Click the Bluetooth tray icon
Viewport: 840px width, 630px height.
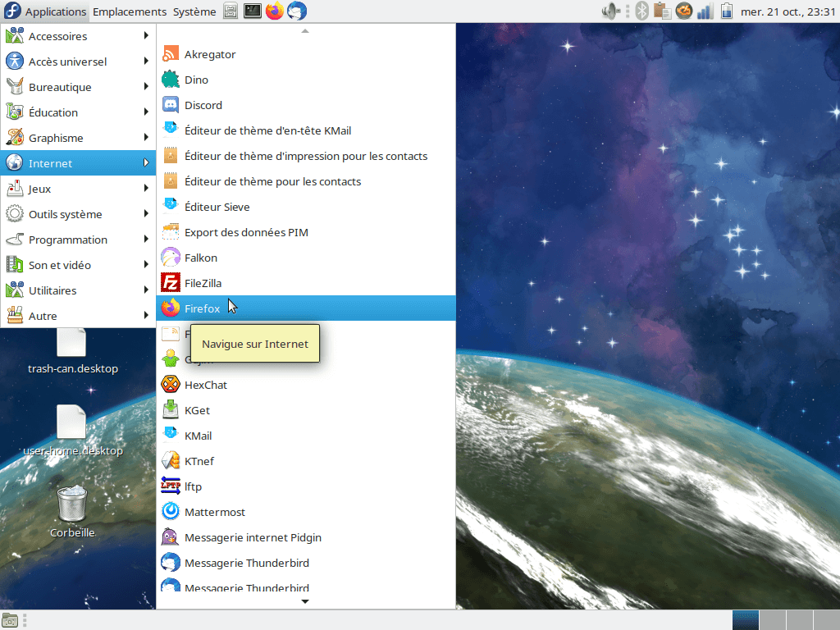coord(641,11)
